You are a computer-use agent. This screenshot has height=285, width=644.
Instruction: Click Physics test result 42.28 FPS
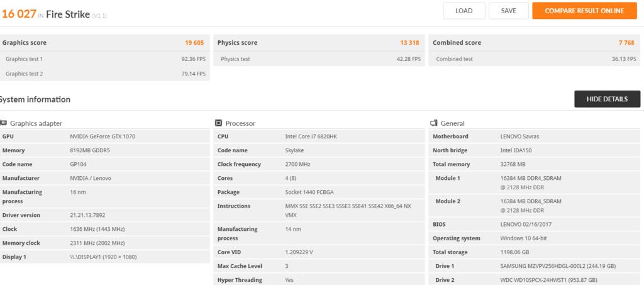click(x=409, y=59)
